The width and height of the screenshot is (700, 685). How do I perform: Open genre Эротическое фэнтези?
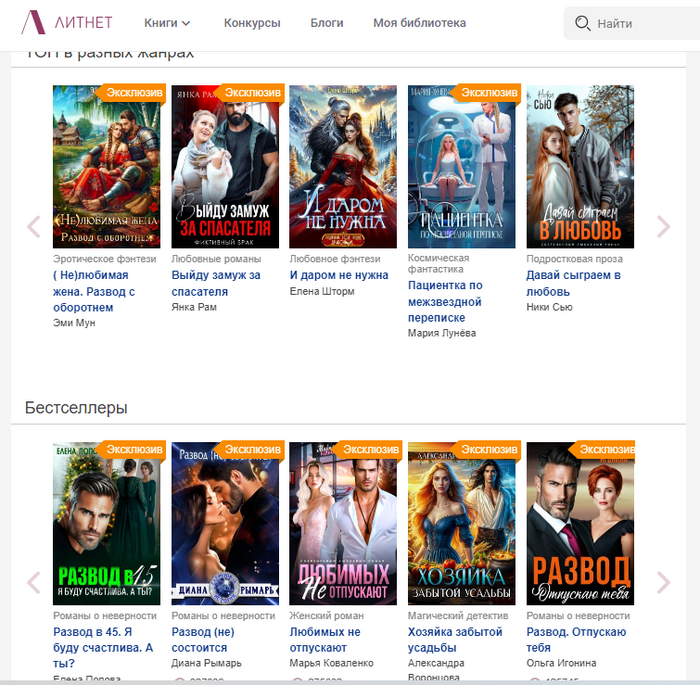(x=104, y=259)
